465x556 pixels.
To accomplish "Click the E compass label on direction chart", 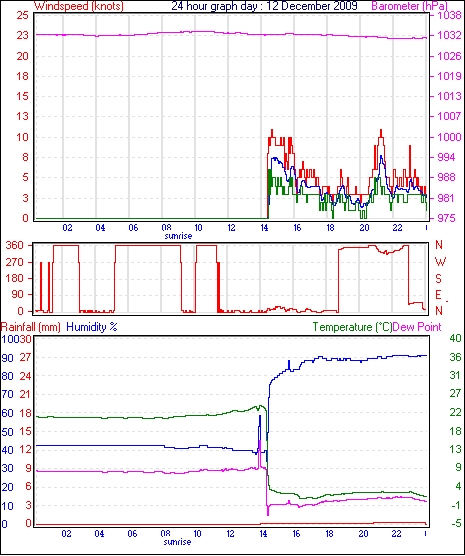I will pos(439,295).
